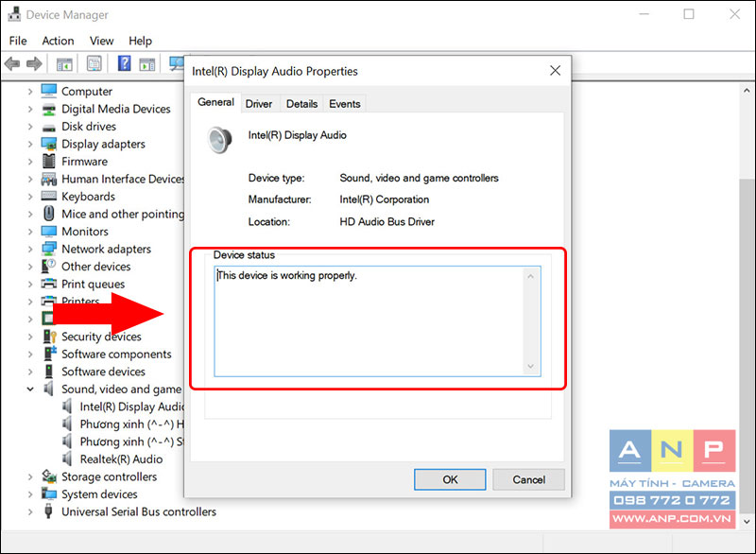Select the Digital Media Devices icon
The width and height of the screenshot is (756, 554).
(49, 110)
